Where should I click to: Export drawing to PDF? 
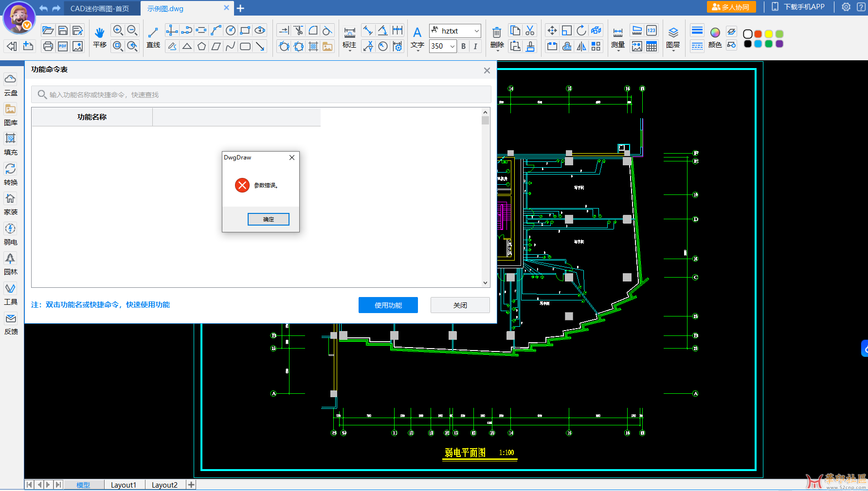pyautogui.click(x=63, y=46)
